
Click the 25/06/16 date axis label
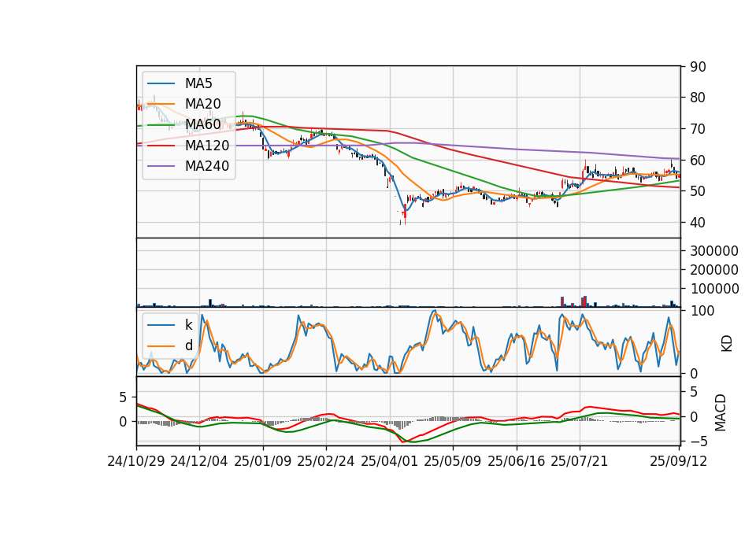pos(517,461)
